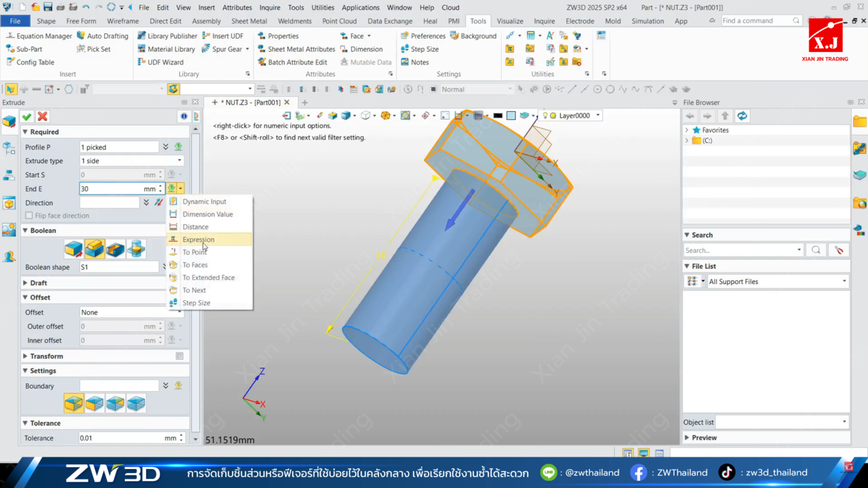Enable the Flip face direction checkbox
The image size is (868, 488).
click(29, 216)
